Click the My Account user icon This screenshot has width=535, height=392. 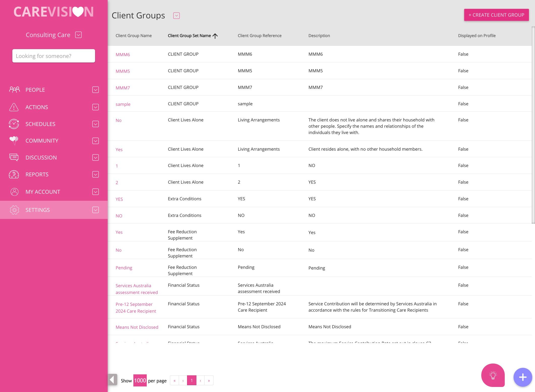pos(14,192)
